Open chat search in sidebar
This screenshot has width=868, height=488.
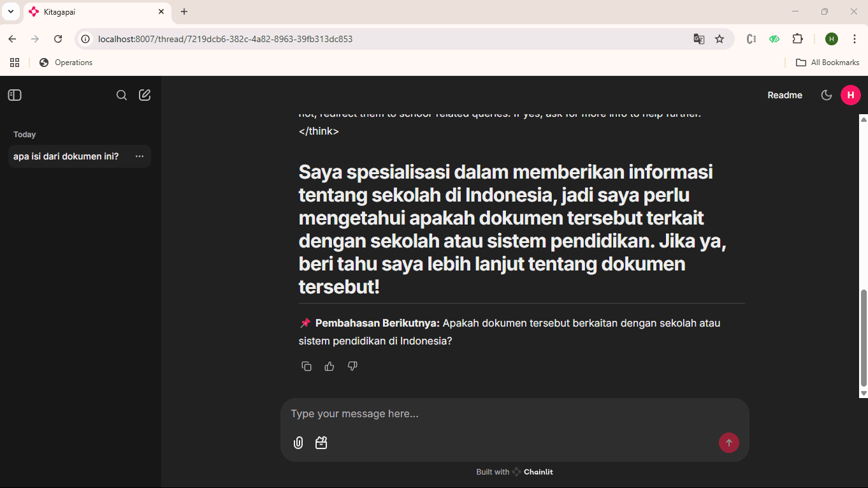(122, 95)
